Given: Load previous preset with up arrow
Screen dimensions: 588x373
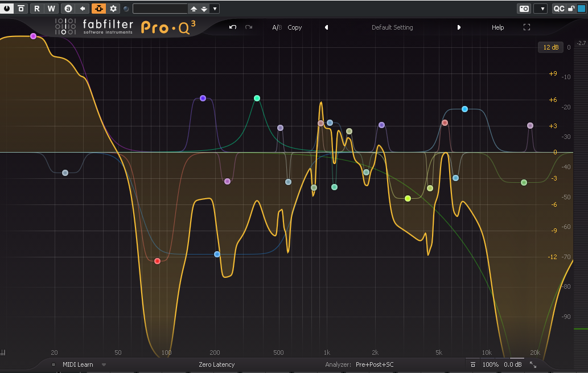Looking at the screenshot, I should tap(194, 9).
